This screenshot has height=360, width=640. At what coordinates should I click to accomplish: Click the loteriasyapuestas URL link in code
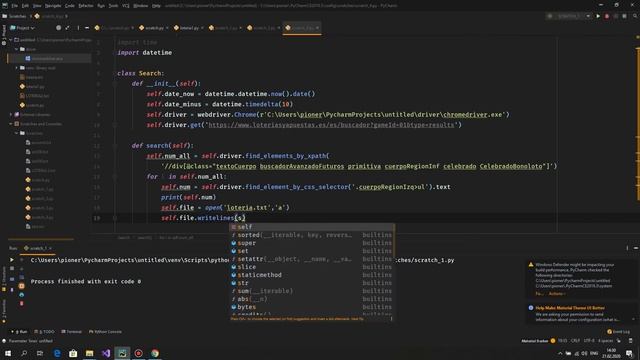(x=331, y=125)
